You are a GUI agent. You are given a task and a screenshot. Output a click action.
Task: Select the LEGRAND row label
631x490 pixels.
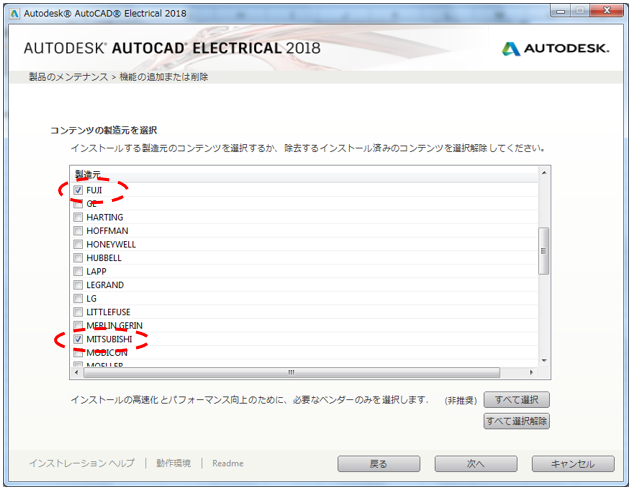pyautogui.click(x=105, y=285)
